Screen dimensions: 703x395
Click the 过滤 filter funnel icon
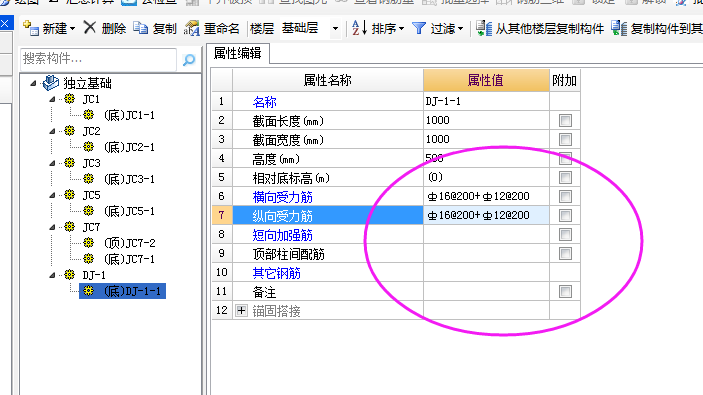(x=419, y=29)
